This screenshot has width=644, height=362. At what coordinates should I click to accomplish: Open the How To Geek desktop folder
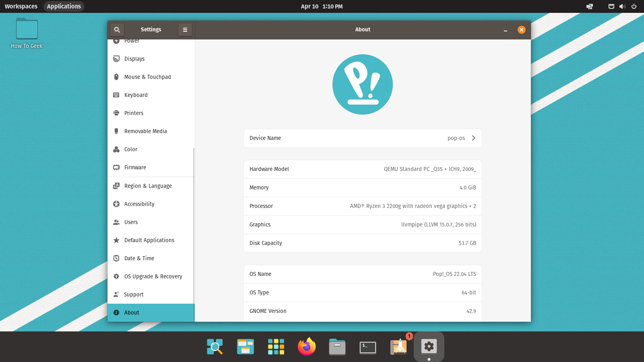[x=27, y=34]
